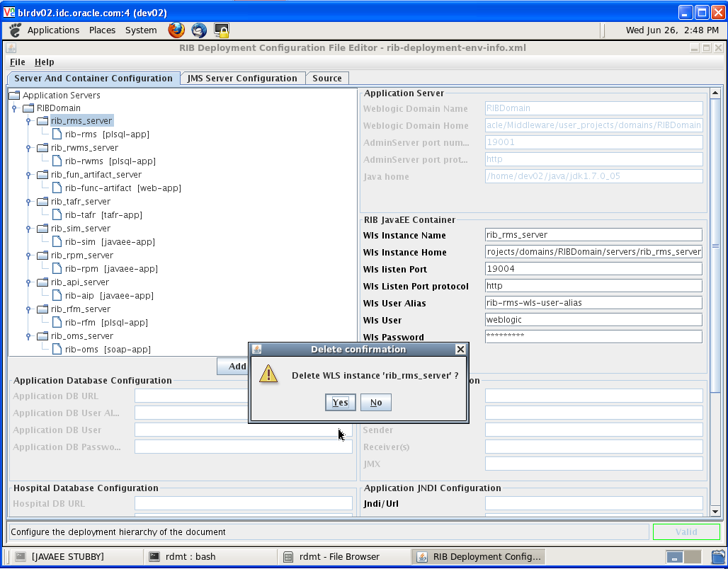Click the warning triangle icon in dialog

(x=268, y=374)
